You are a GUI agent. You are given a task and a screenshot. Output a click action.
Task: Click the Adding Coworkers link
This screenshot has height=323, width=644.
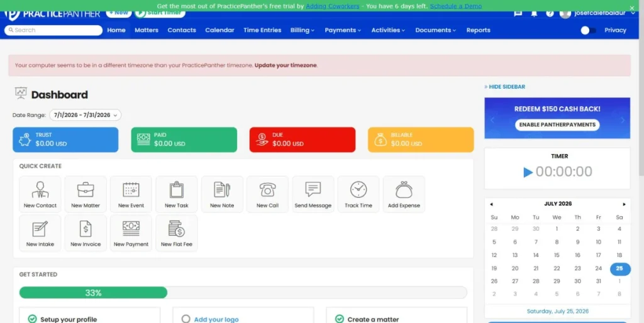click(x=333, y=6)
